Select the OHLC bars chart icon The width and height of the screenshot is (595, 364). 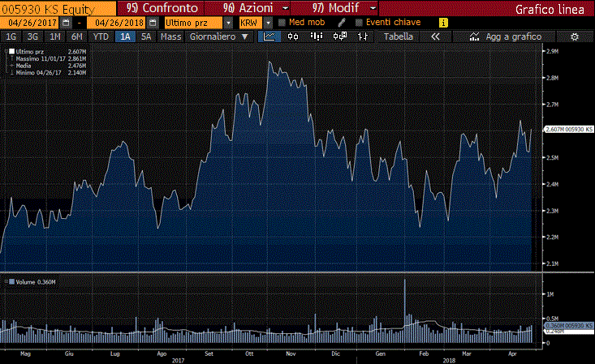(363, 36)
